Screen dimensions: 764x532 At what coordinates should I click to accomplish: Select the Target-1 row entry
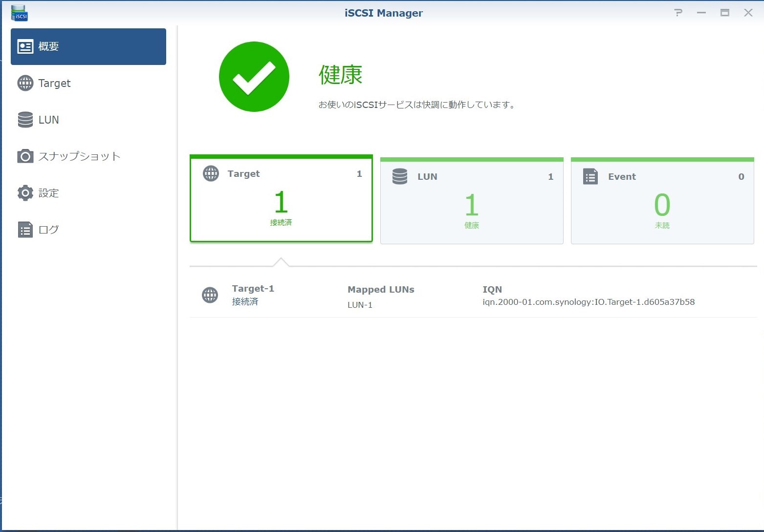(x=253, y=295)
